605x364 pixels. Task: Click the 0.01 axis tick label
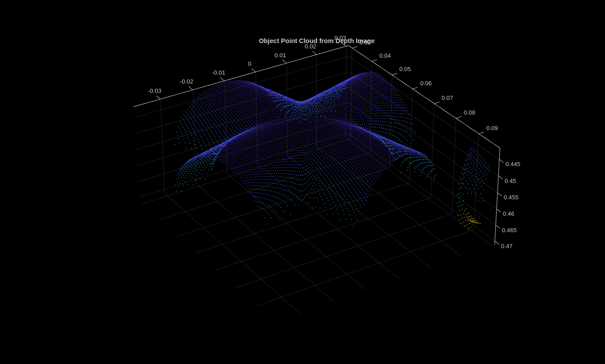click(280, 55)
